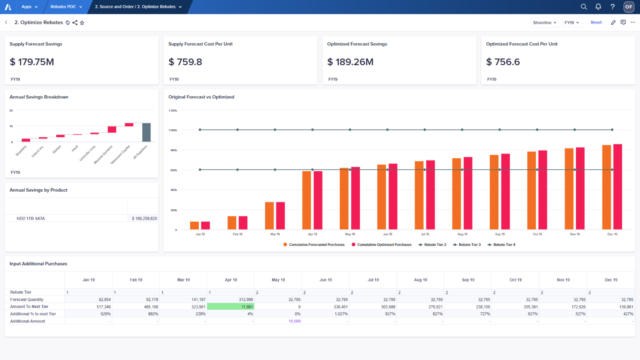The height and width of the screenshot is (360, 640).
Task: Select the Supply Forecast Cost Per Unit value
Action: coord(185,62)
